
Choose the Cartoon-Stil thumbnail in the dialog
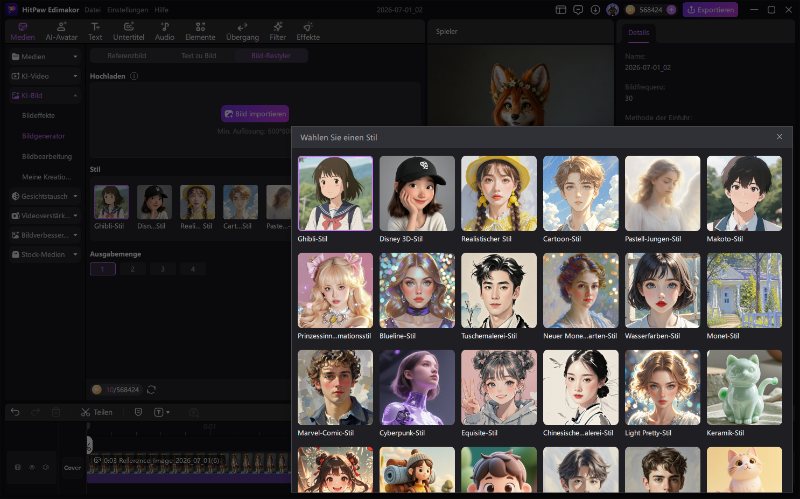581,193
